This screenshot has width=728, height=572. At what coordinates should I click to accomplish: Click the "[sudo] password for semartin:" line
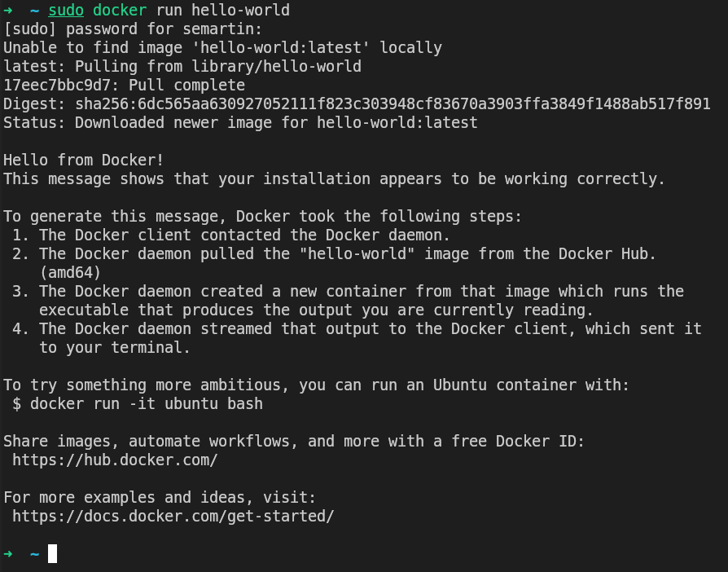pyautogui.click(x=115, y=29)
